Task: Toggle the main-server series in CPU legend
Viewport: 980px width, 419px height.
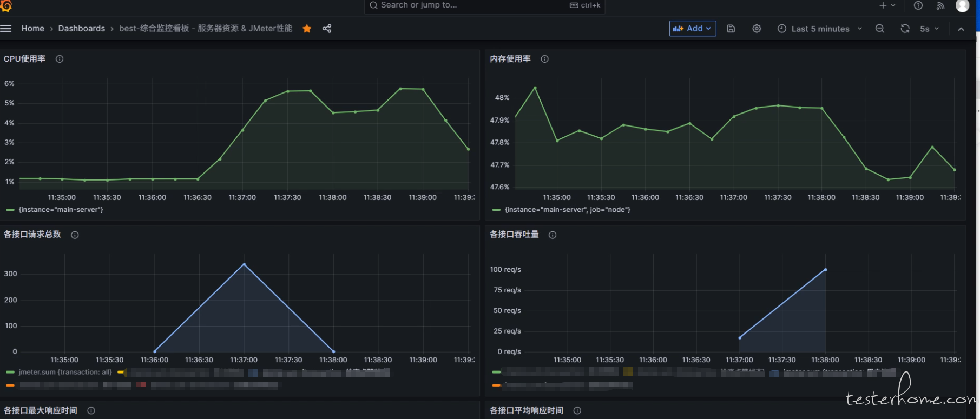Action: pyautogui.click(x=61, y=210)
